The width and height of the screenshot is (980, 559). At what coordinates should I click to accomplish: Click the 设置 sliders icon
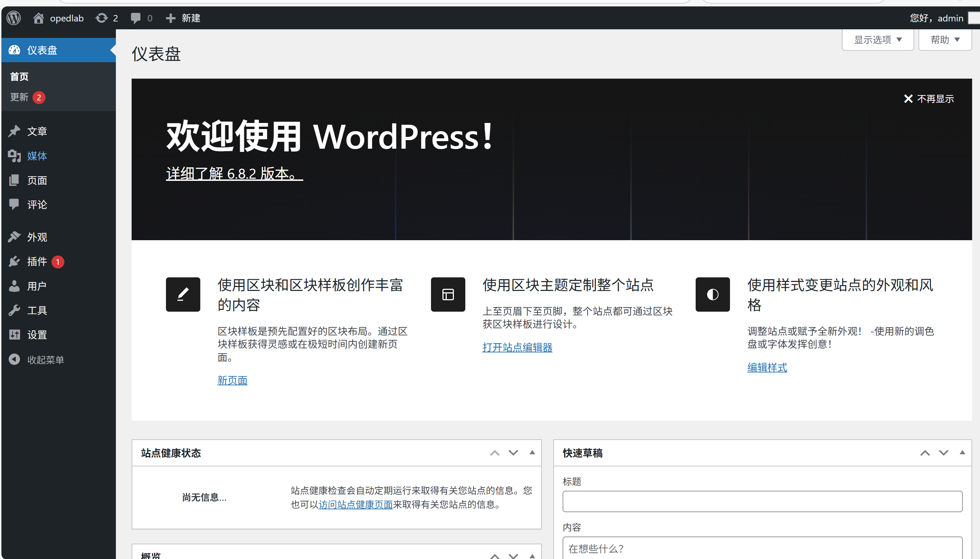(15, 335)
